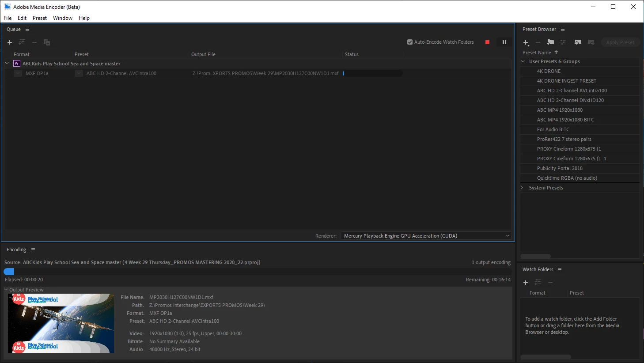Click the queue item status progress bar
Image resolution: width=644 pixels, height=363 pixels.
pyautogui.click(x=372, y=73)
